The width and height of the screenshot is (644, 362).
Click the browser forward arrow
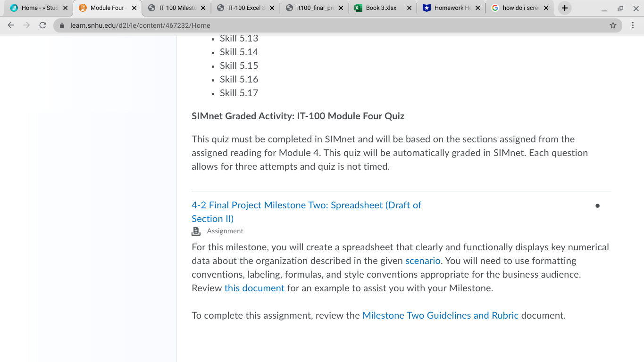pos(27,25)
